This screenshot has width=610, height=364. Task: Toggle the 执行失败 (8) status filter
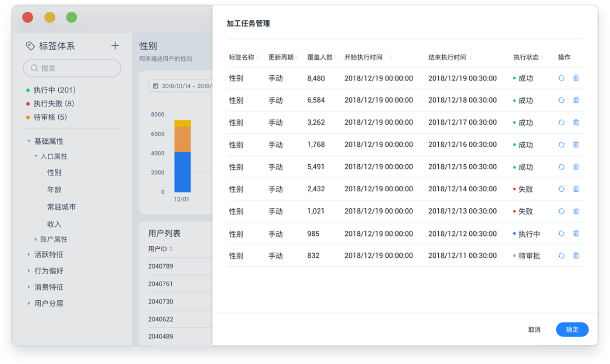click(x=54, y=104)
